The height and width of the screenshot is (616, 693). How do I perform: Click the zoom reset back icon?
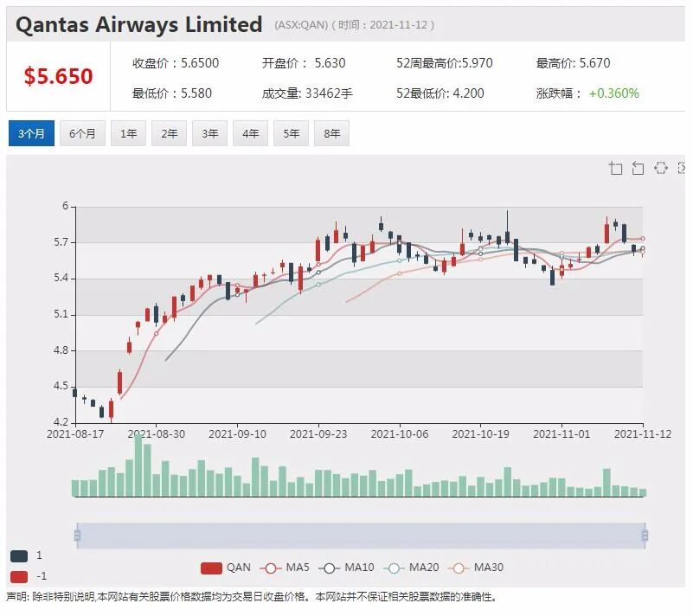pos(638,169)
